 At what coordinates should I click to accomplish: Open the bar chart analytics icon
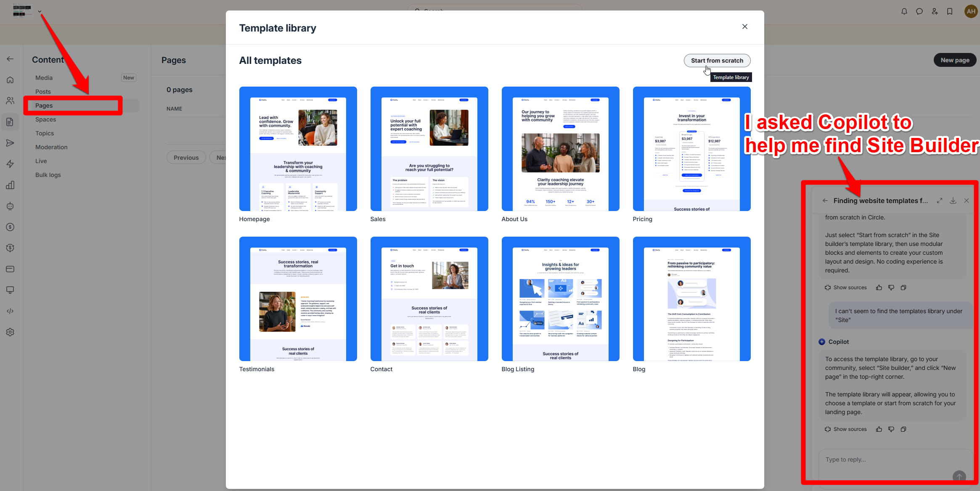10,185
